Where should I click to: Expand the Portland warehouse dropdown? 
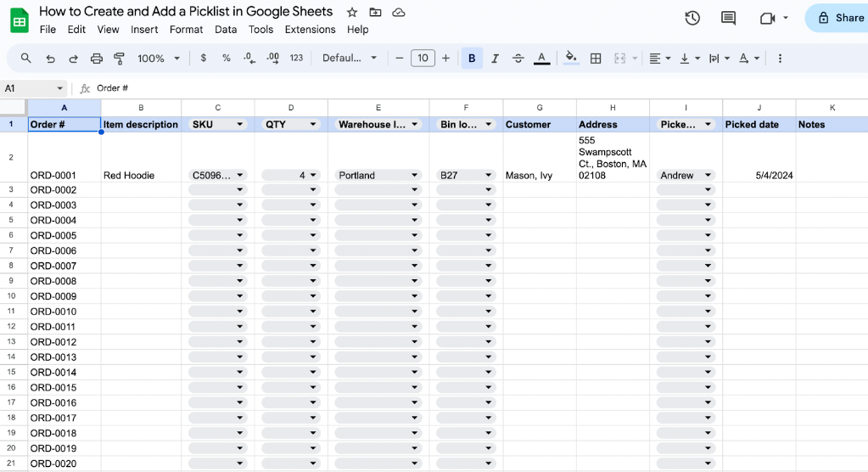click(x=414, y=175)
